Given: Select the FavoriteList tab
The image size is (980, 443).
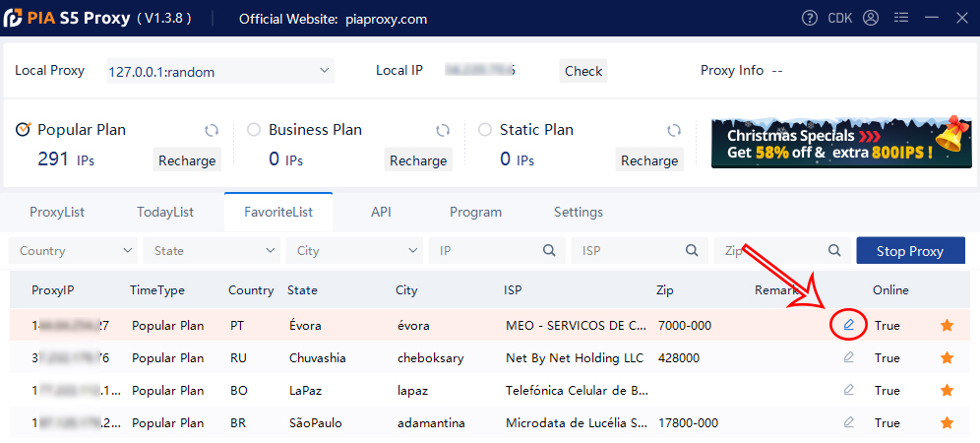Looking at the screenshot, I should (278, 212).
